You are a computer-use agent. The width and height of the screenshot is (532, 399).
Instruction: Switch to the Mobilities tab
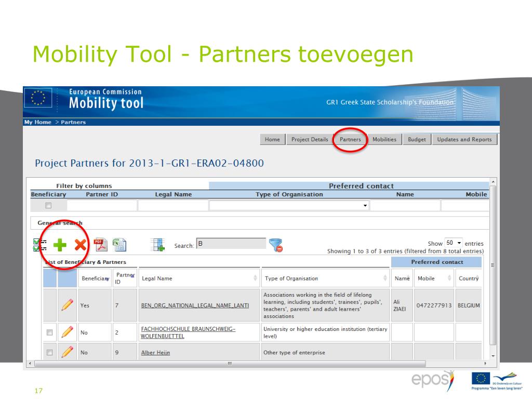(x=384, y=139)
